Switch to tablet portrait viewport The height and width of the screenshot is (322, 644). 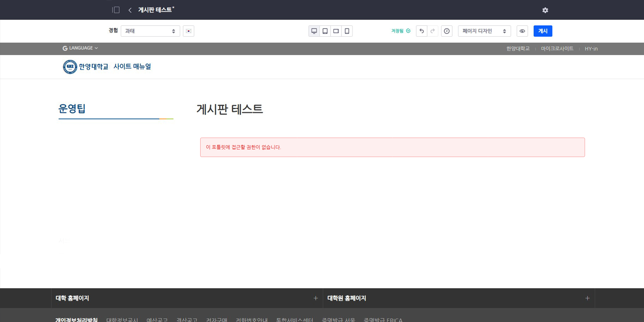pos(325,31)
